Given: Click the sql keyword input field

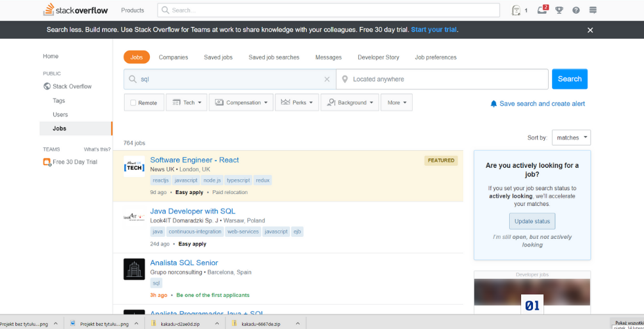Looking at the screenshot, I should [x=230, y=79].
